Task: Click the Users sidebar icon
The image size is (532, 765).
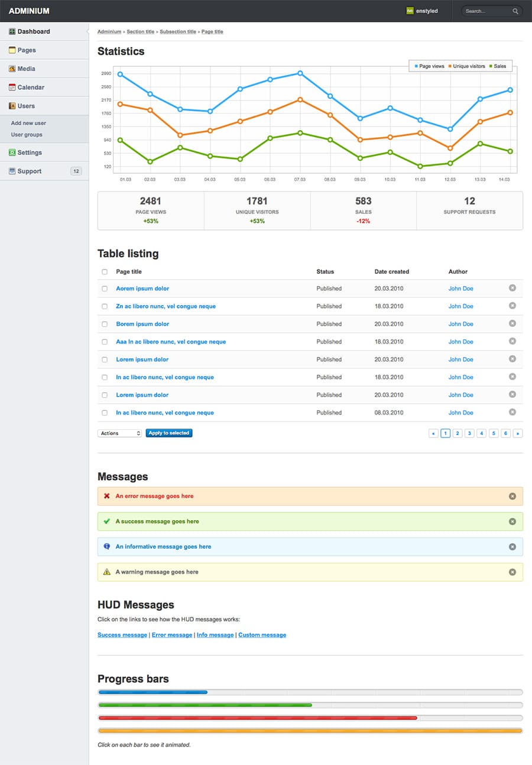Action: point(12,105)
